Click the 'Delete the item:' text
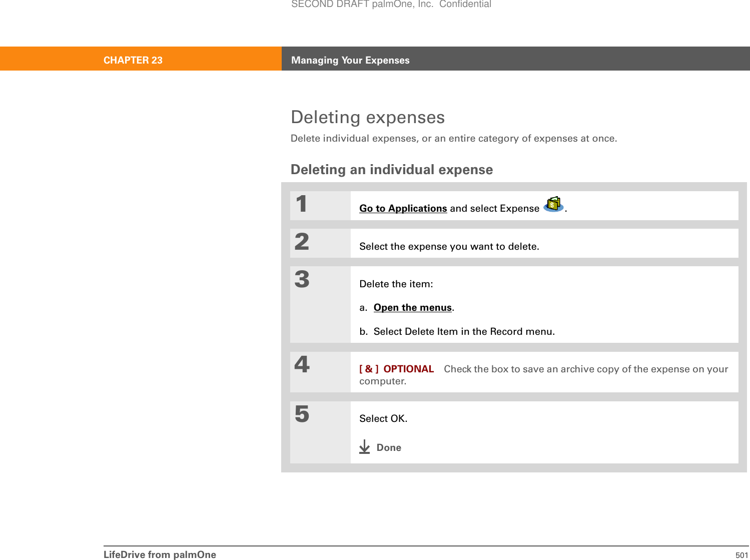The height and width of the screenshot is (560, 750). click(x=396, y=284)
